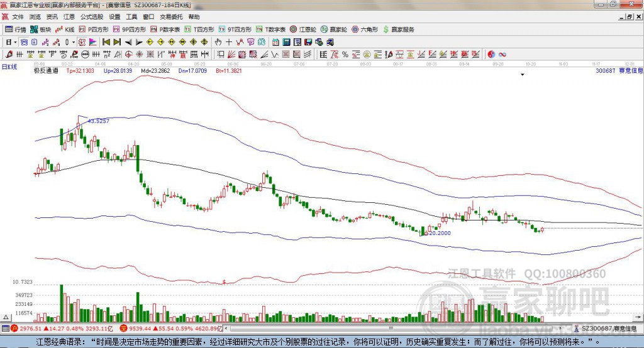Click the small black triangle marker above chart

coord(523,75)
